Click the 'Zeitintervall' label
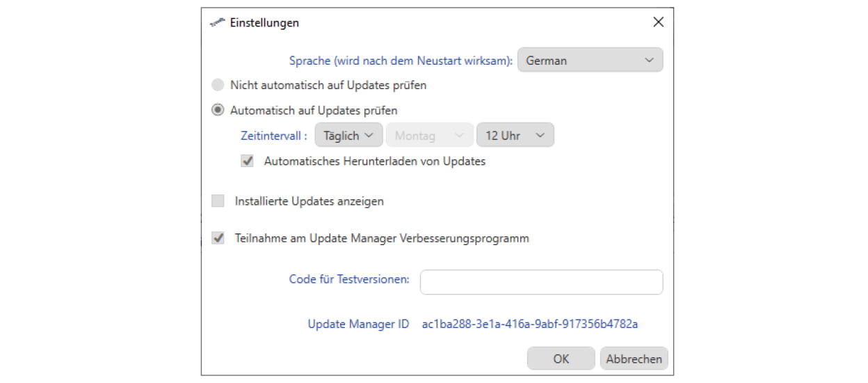The height and width of the screenshot is (383, 868). click(x=273, y=136)
